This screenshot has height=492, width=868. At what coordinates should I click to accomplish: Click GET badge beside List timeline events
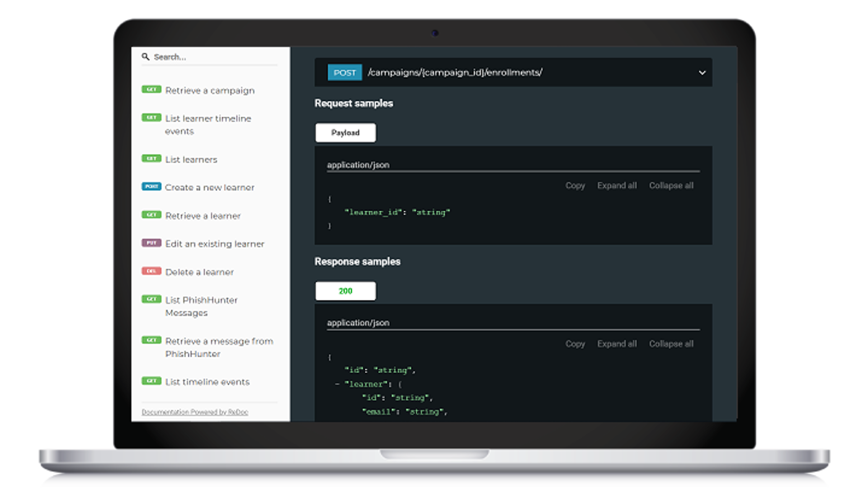[x=151, y=381]
